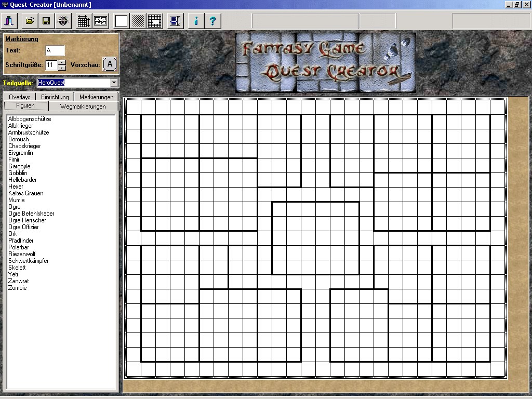Select the blank white square icon
532x399 pixels.
click(121, 21)
